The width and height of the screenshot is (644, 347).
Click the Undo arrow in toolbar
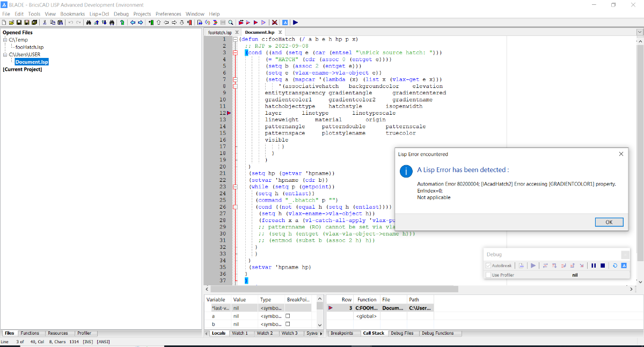point(71,23)
